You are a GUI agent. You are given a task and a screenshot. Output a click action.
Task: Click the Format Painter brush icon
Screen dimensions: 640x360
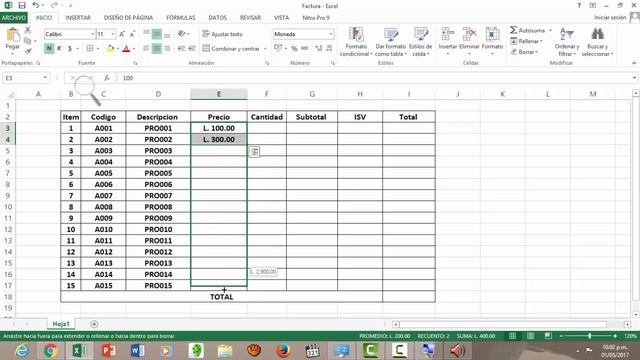point(28,51)
